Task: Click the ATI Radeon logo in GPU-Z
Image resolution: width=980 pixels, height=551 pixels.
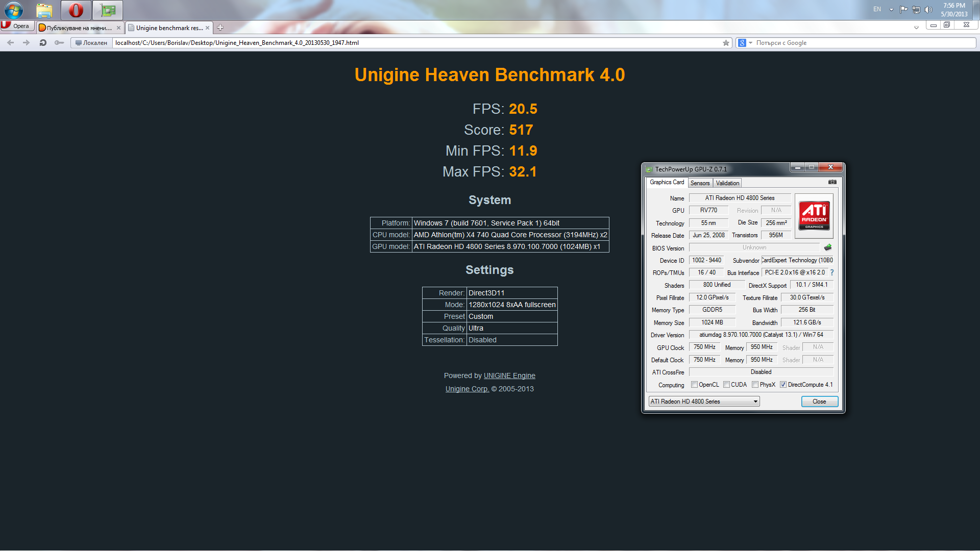Action: [x=814, y=216]
